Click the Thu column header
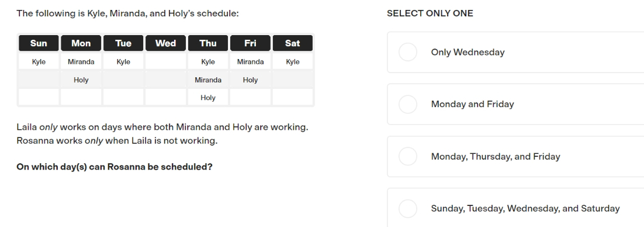 (x=208, y=43)
